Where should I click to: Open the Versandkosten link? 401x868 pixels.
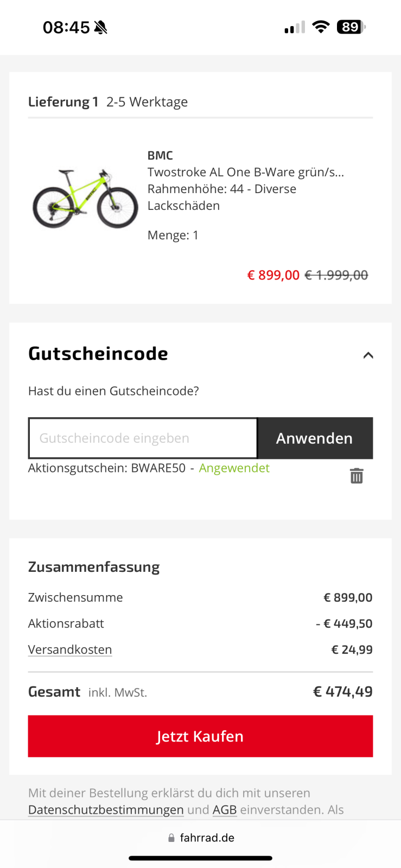[x=70, y=649]
